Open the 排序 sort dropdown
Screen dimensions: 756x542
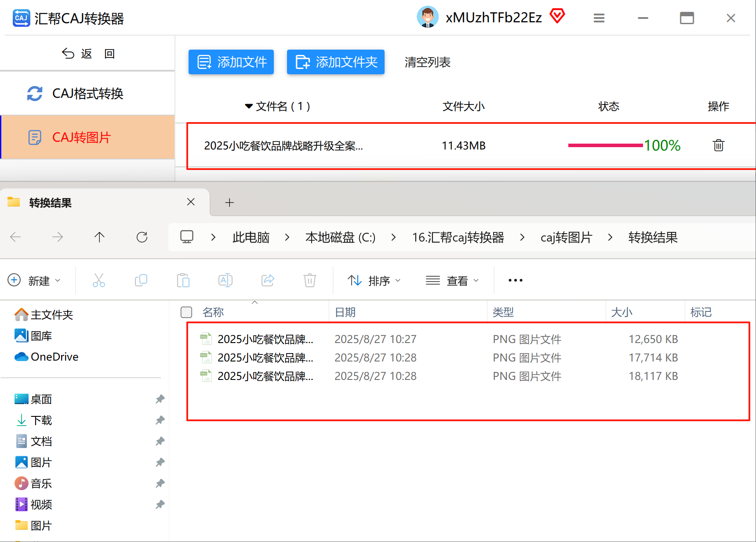tap(374, 281)
